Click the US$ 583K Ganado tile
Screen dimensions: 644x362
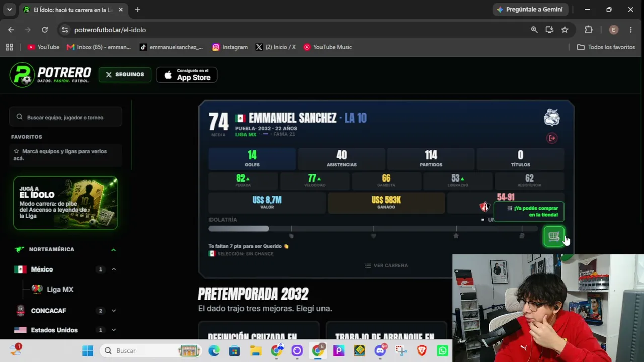(x=386, y=203)
